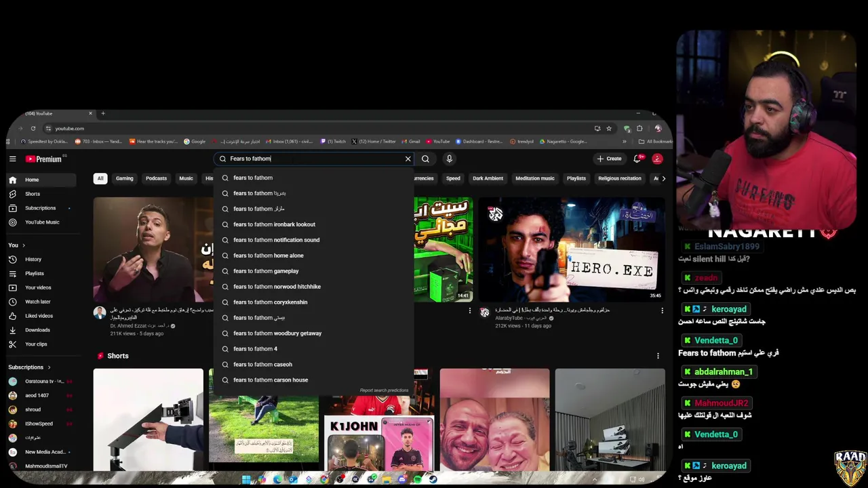This screenshot has width=868, height=488.
Task: Select the Religious recitation filter chip
Action: pyautogui.click(x=619, y=178)
